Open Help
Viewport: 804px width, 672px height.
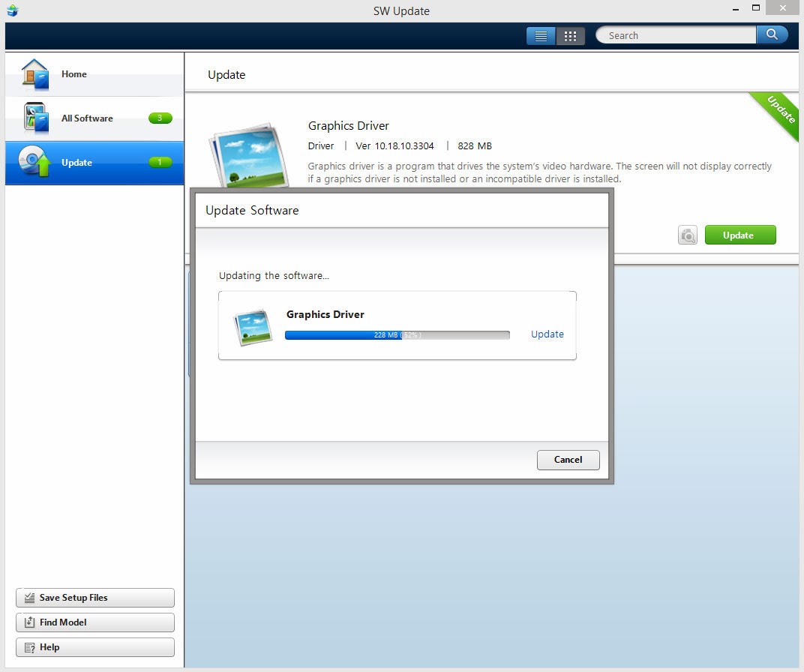[x=94, y=647]
